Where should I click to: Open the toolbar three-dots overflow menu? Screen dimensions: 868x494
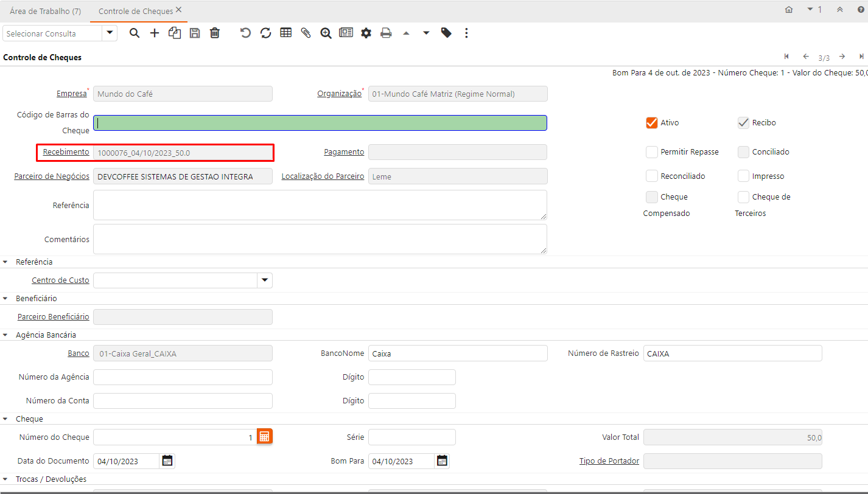(466, 33)
